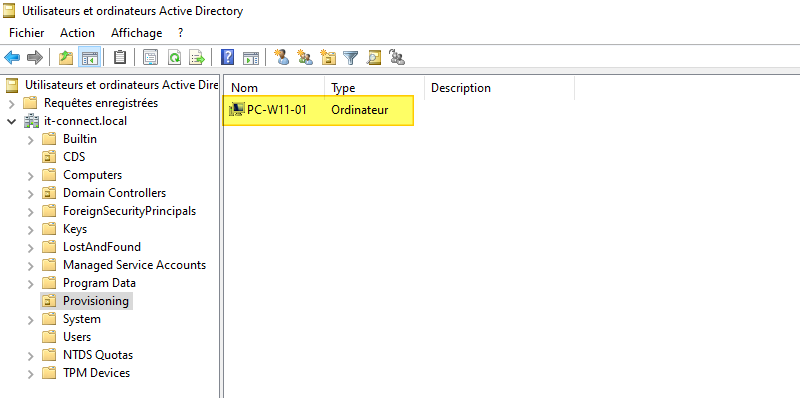This screenshot has height=398, width=800.
Task: Click the Back arrow toolbar icon
Action: (12, 57)
